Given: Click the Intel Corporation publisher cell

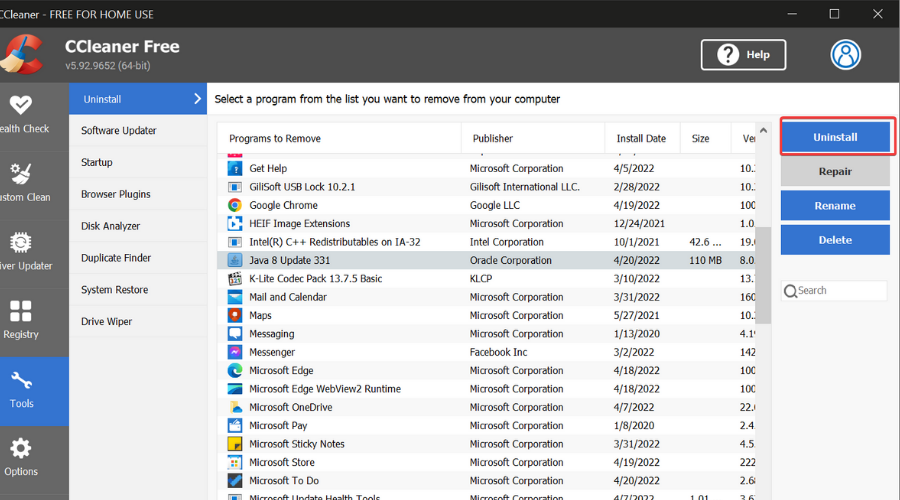Looking at the screenshot, I should (x=506, y=242).
